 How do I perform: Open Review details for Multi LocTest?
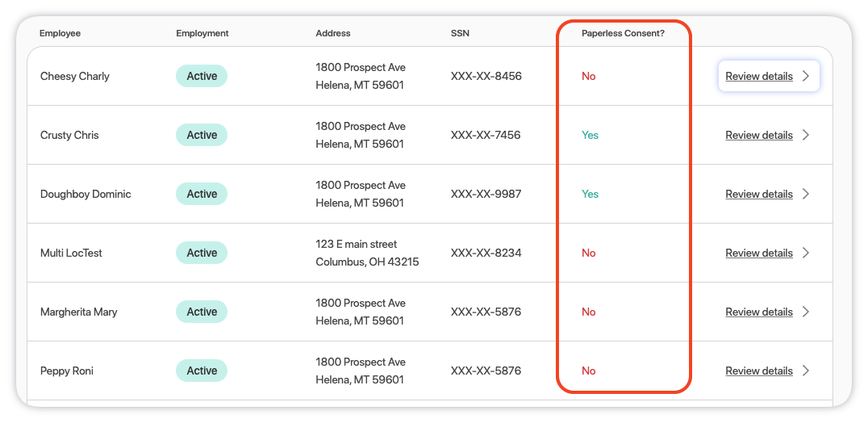(x=758, y=253)
